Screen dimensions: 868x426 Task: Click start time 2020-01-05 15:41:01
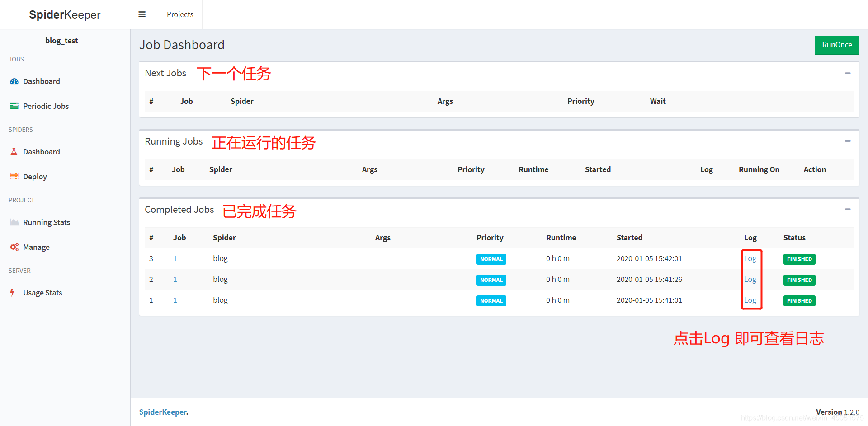[x=649, y=300]
